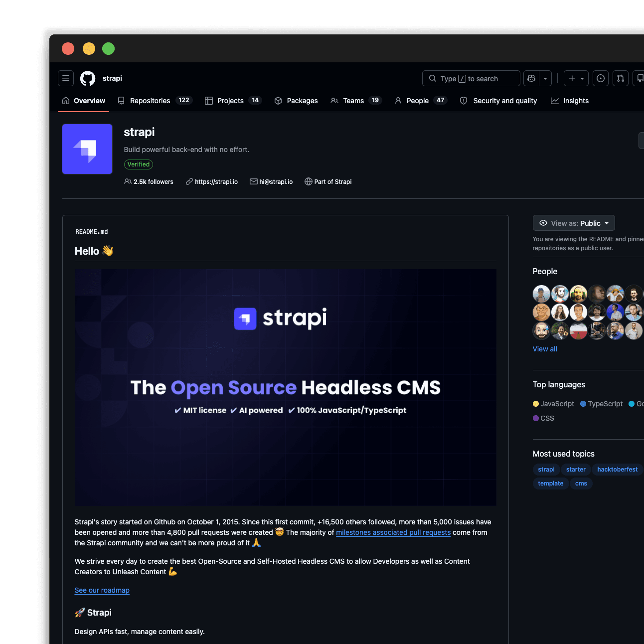This screenshot has width=644, height=644.
Task: Select the Overview tab
Action: [84, 101]
